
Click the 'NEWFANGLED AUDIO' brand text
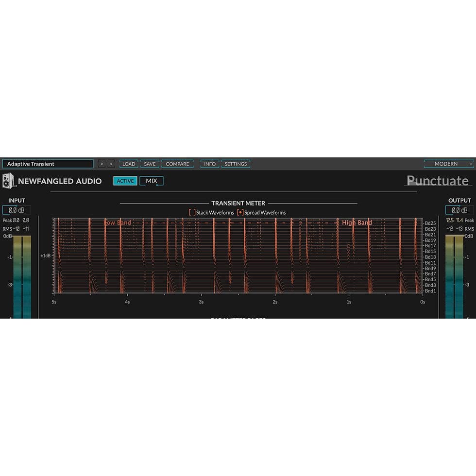(60, 181)
